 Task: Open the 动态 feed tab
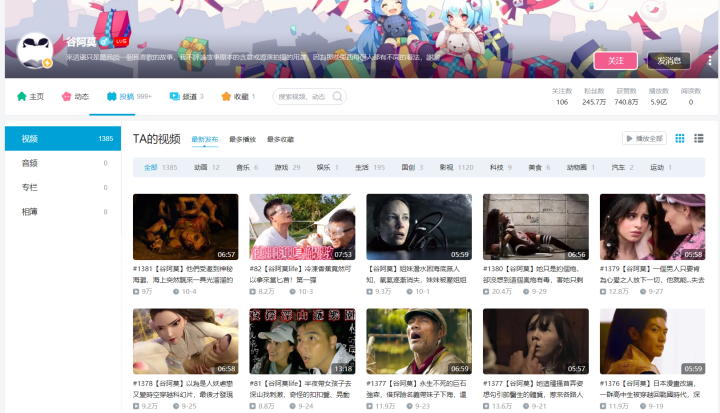(75, 97)
